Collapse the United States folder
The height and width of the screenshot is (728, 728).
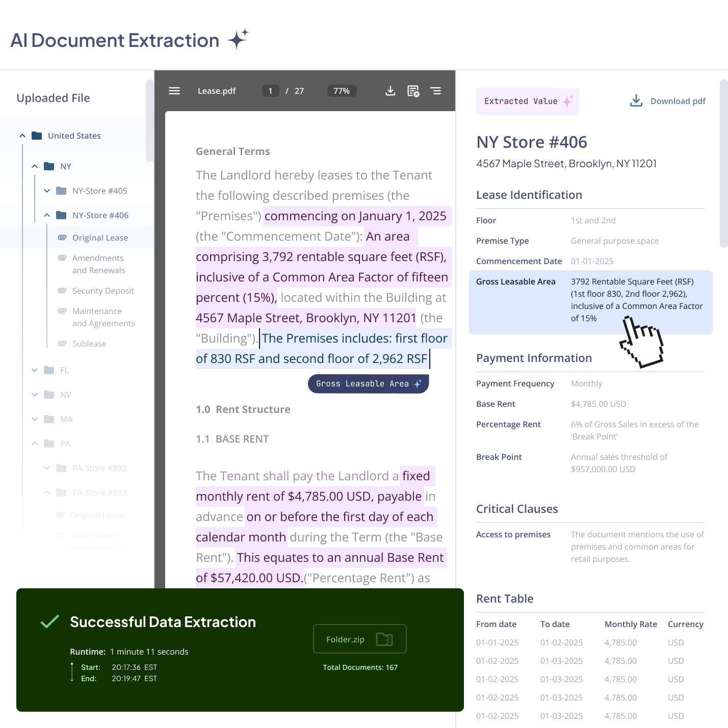click(22, 136)
